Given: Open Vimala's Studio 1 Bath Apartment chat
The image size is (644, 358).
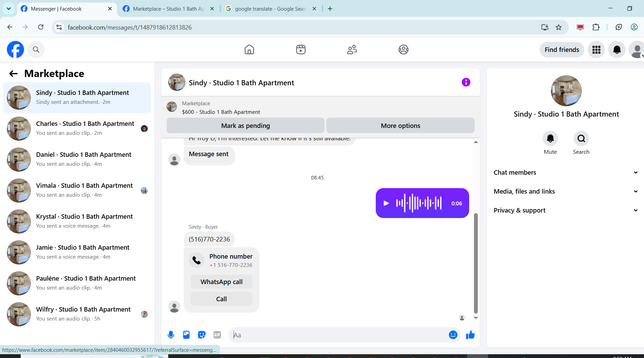Looking at the screenshot, I should pyautogui.click(x=77, y=190).
